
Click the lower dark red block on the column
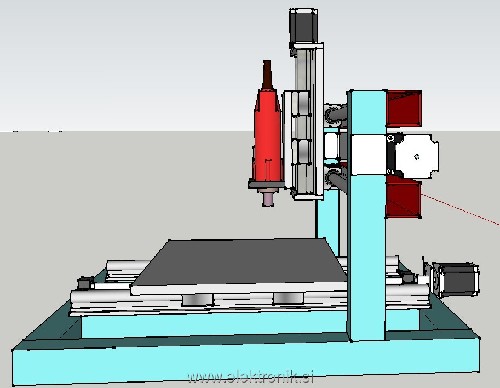tap(403, 197)
